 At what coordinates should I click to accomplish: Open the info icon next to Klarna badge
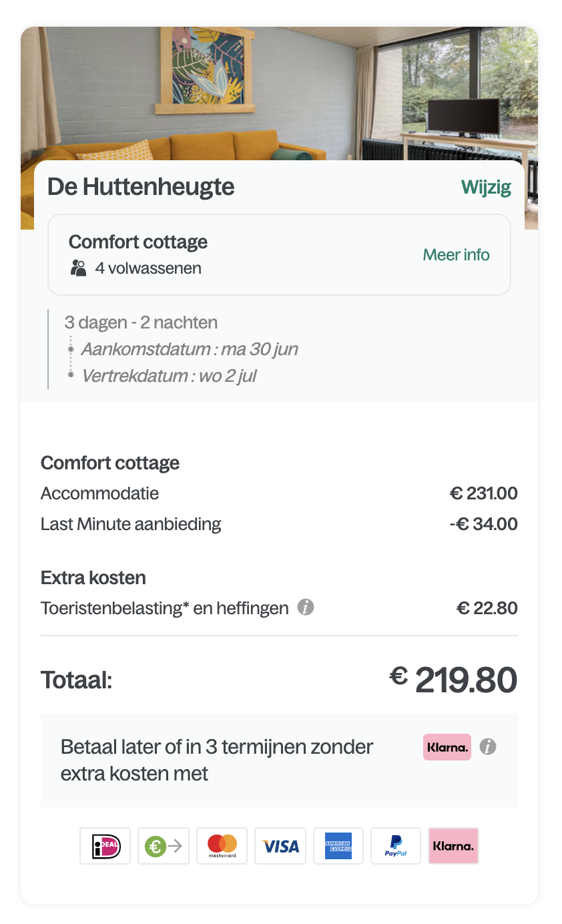[488, 747]
